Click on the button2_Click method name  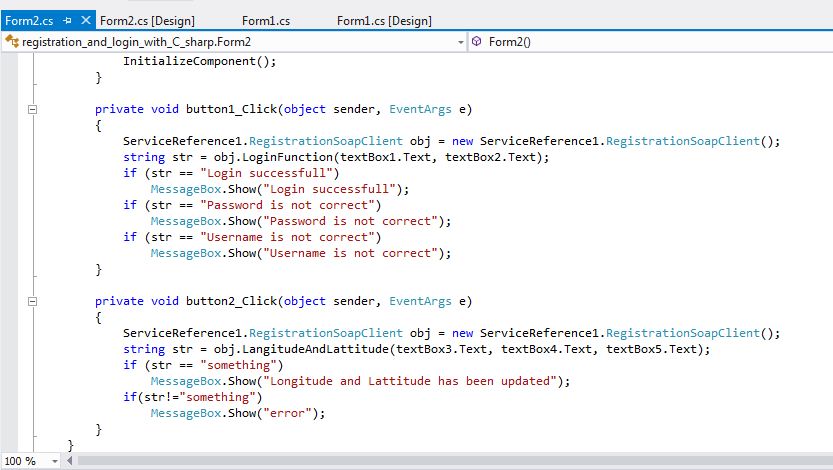click(x=231, y=302)
